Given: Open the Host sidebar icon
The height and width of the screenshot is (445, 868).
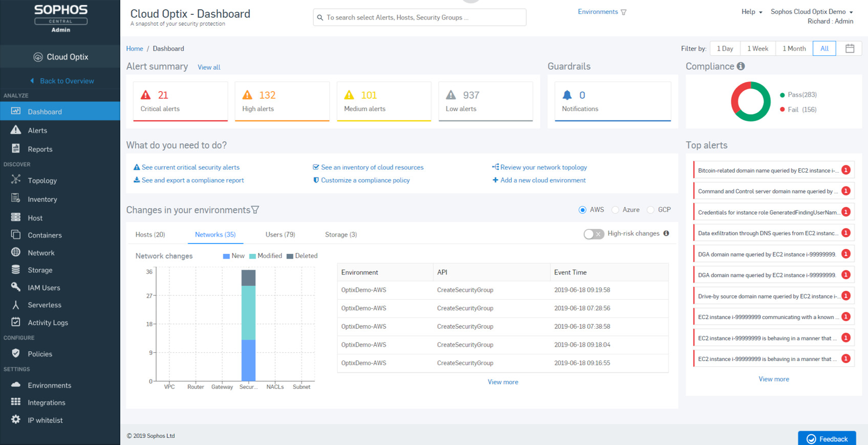Looking at the screenshot, I should 16,217.
